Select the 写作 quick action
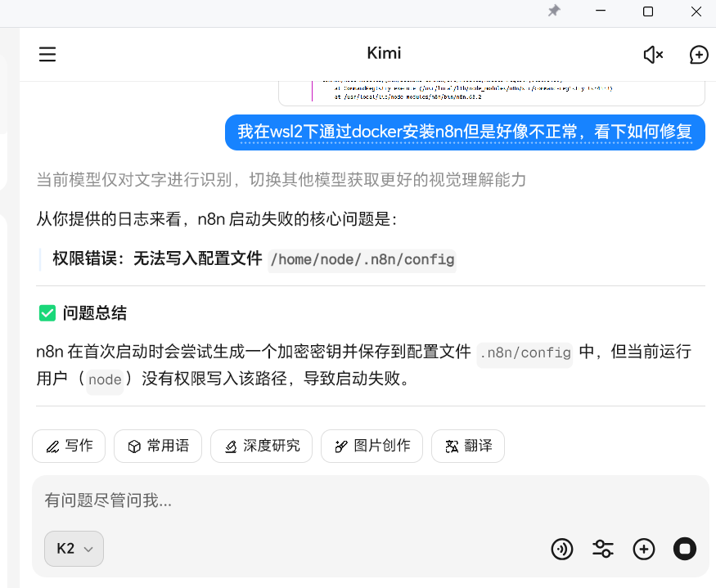 click(x=69, y=446)
